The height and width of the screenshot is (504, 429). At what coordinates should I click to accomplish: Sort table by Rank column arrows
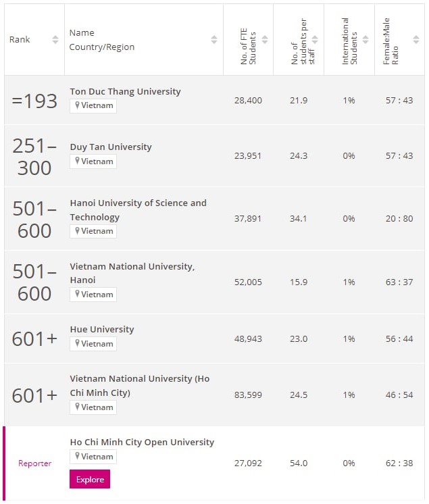(55, 40)
